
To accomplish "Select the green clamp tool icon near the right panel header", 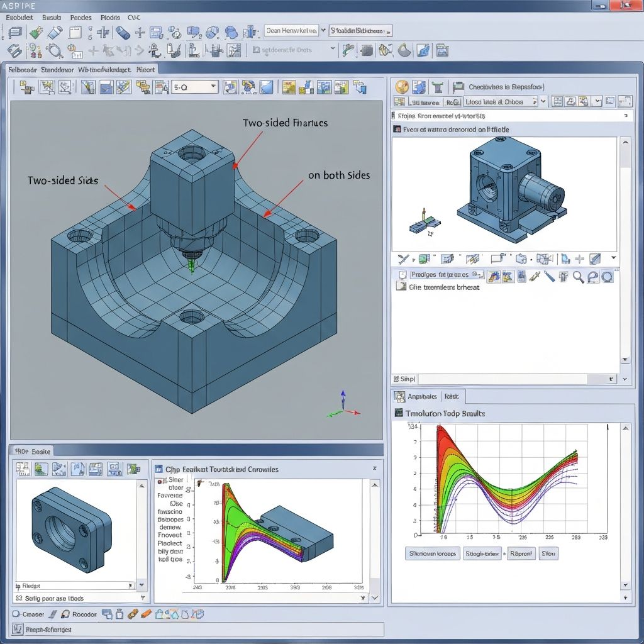I will pyautogui.click(x=438, y=86).
